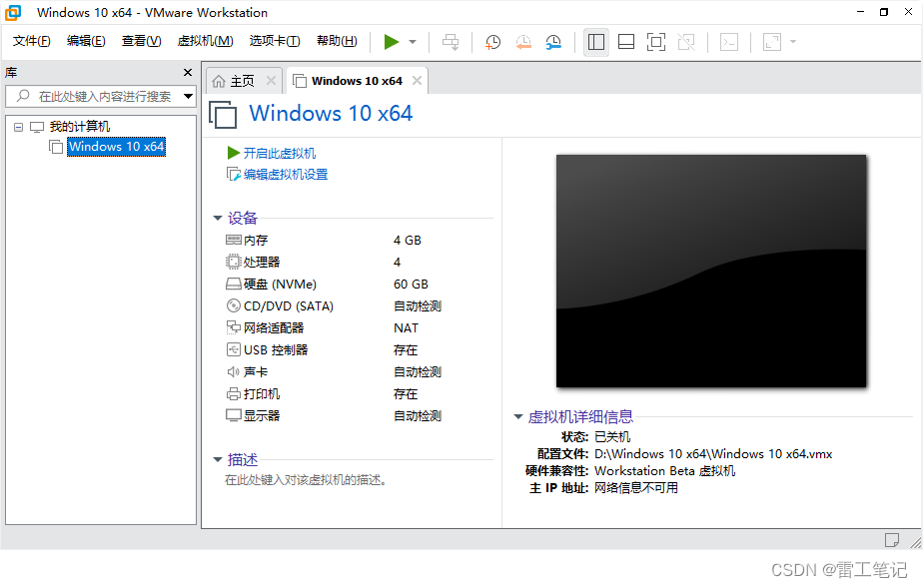Collapse the 描述 section
The image size is (923, 588).
click(218, 460)
